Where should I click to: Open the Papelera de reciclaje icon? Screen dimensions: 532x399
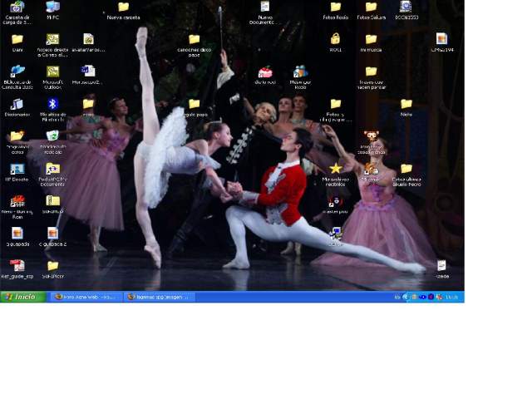pyautogui.click(x=52, y=135)
